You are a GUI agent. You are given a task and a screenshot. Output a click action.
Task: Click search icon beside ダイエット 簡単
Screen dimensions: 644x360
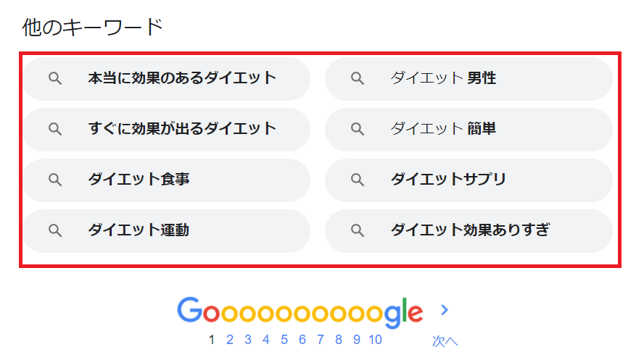click(x=358, y=129)
